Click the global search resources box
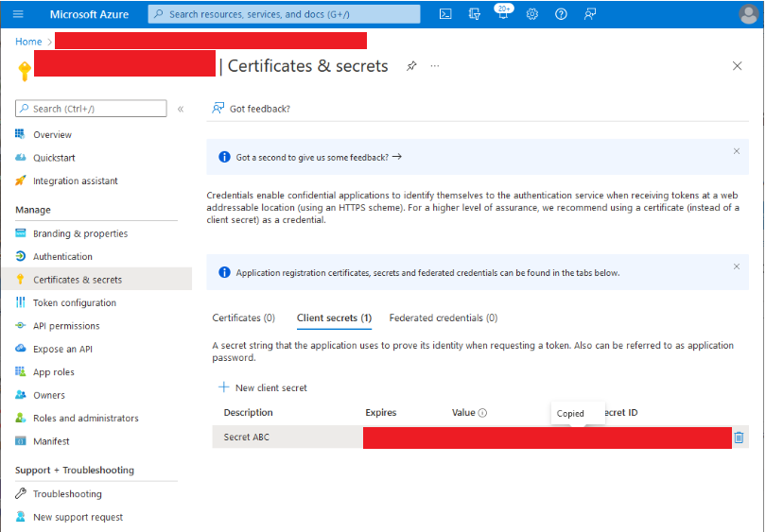This screenshot has height=532, width=766. point(284,14)
